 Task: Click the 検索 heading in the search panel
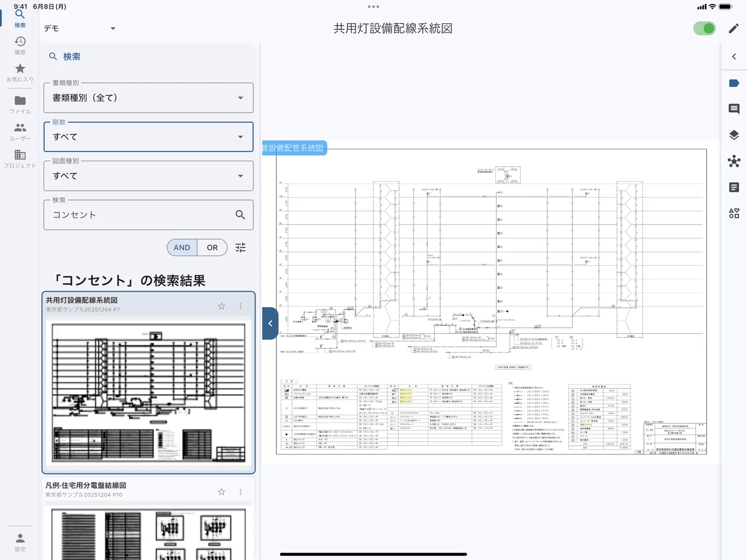pos(72,57)
